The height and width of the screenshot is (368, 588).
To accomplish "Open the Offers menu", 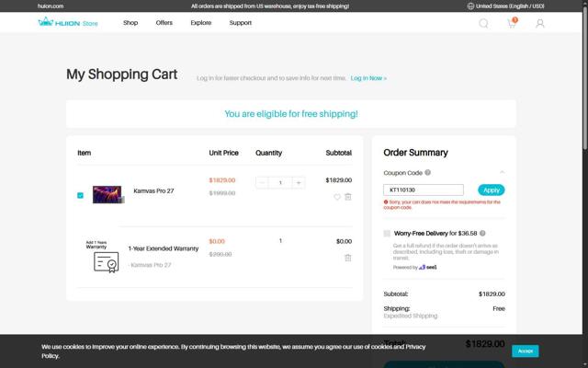I will pos(164,23).
